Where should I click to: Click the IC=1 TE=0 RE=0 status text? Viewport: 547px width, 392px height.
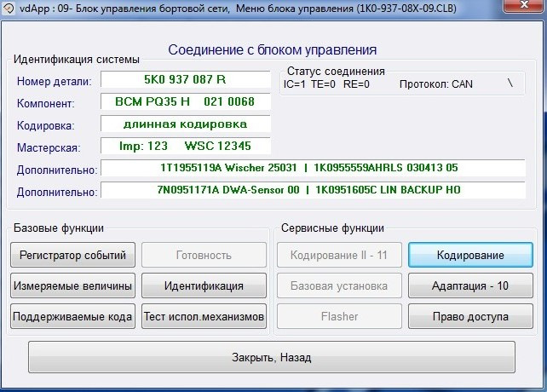tap(326, 84)
